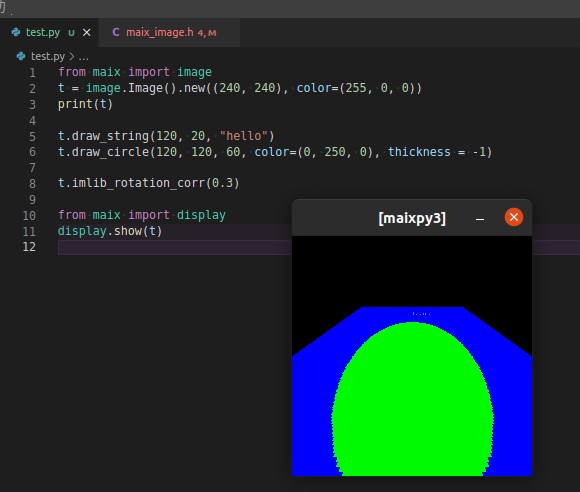580x492 pixels.
Task: Click 'from maix import display' line
Action: pos(142,215)
